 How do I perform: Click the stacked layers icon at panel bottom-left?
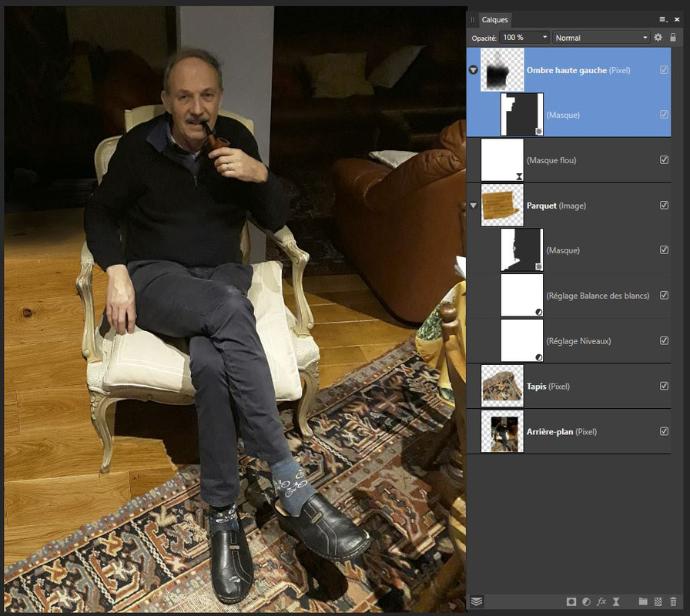pyautogui.click(x=477, y=601)
